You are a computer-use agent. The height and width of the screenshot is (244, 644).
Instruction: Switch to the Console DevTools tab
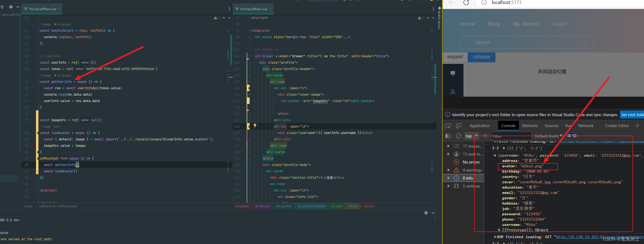pyautogui.click(x=508, y=126)
